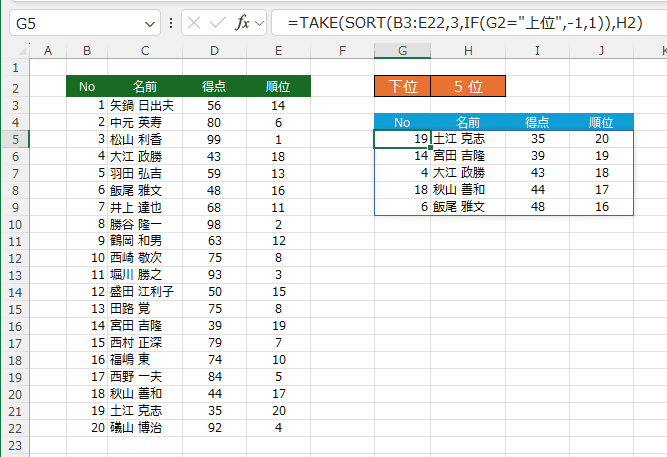The image size is (667, 457).
Task: Click the blue 順位 header cell in result table
Action: 601,122
